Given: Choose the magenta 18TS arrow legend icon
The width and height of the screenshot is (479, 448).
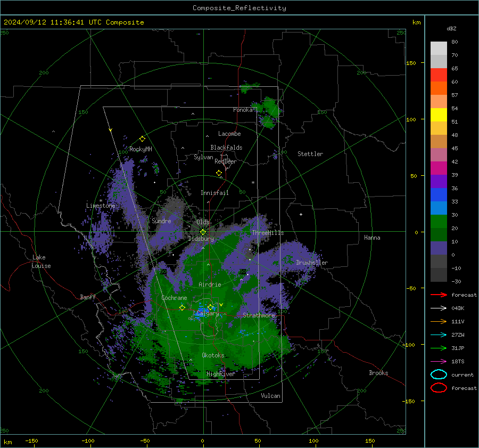Looking at the screenshot, I should point(439,362).
